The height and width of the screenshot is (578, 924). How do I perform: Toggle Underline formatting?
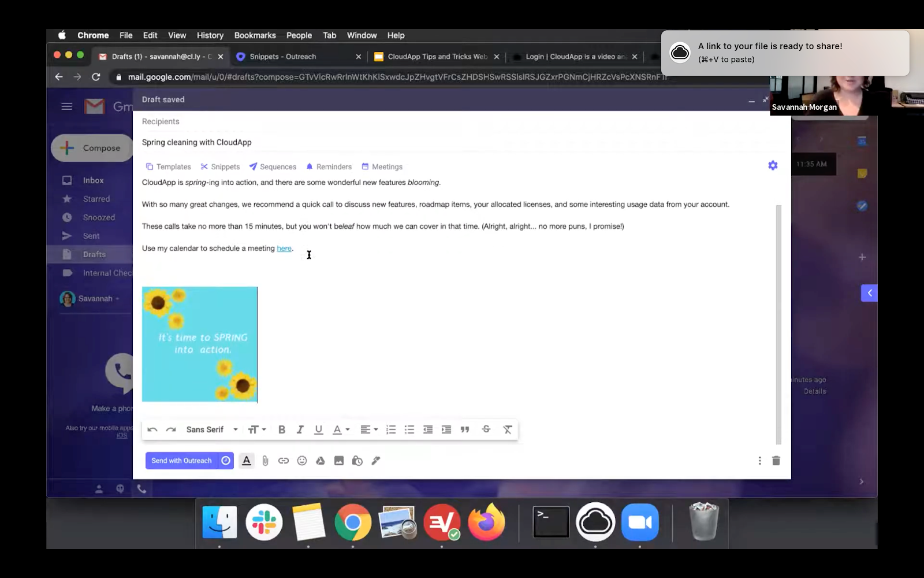[318, 429]
